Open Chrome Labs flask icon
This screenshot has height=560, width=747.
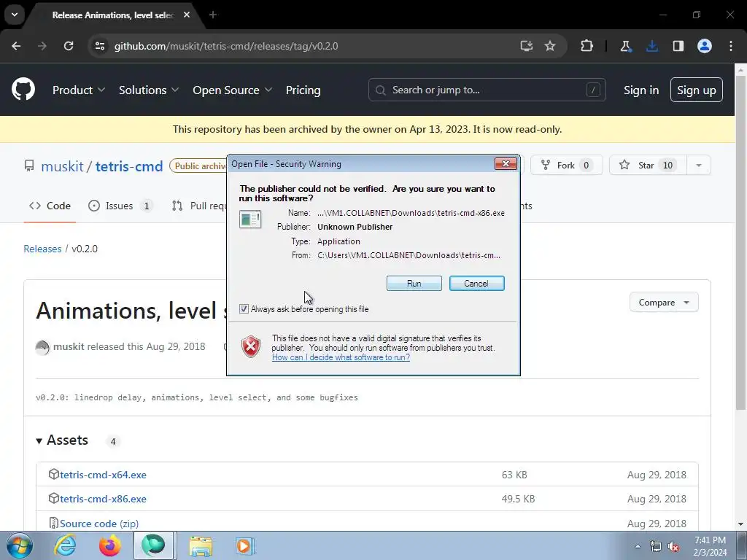click(x=625, y=46)
